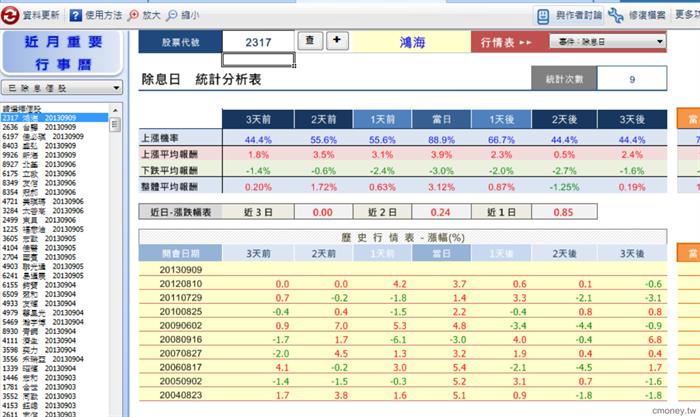Select list row 6155 dated 20130904
This screenshot has width=700, height=417.
point(54,285)
